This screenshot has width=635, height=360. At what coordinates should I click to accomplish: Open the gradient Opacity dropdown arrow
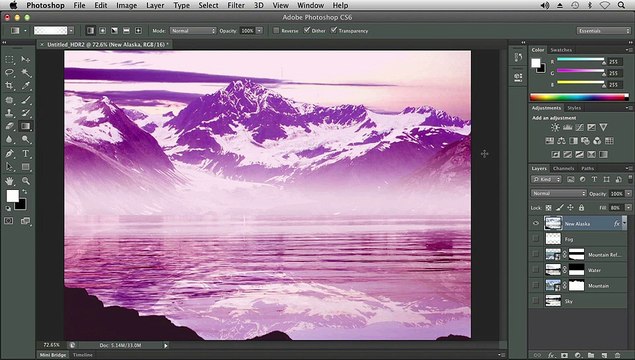coord(259,31)
